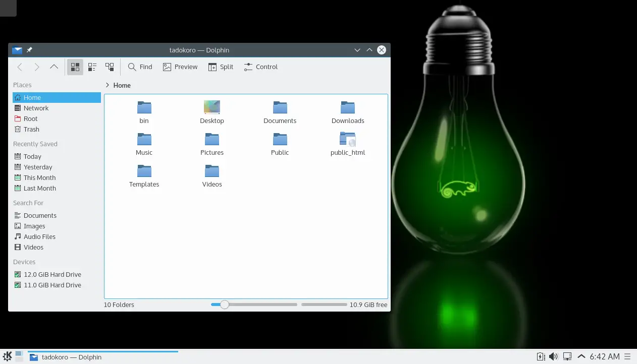This screenshot has height=364, width=637.
Task: Open the Dolphin window menu icon
Action: [x=17, y=50]
